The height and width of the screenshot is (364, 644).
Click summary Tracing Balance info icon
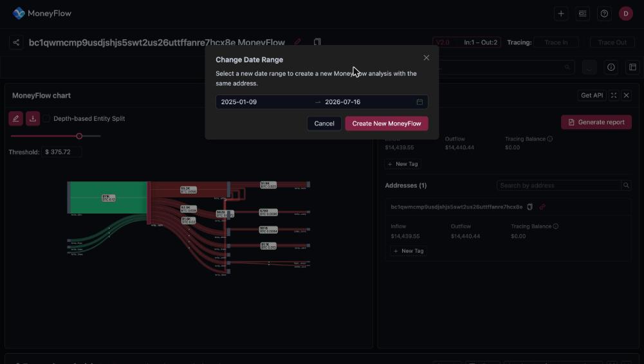549,139
